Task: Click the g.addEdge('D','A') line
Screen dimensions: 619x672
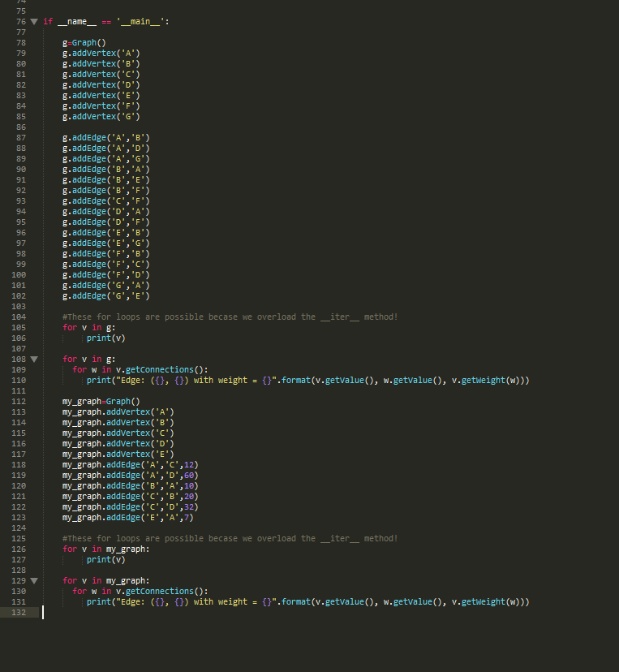Action: coord(105,212)
